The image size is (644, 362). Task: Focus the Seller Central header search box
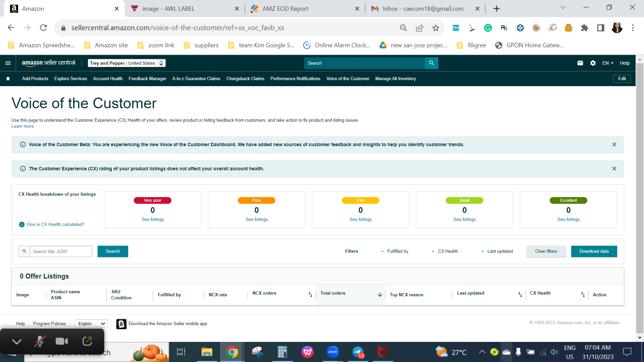point(365,63)
